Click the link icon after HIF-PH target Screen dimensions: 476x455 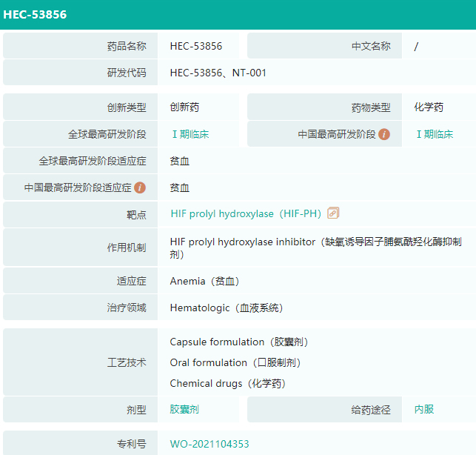coord(333,213)
